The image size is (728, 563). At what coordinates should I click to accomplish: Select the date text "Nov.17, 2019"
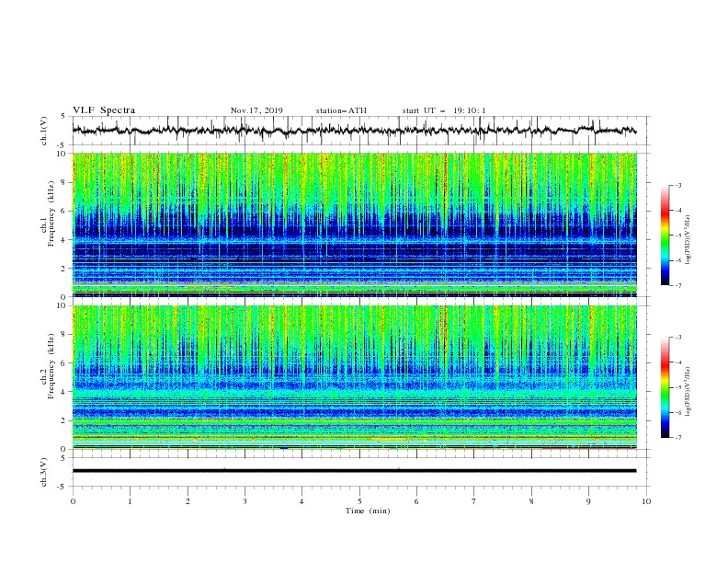tap(256, 110)
